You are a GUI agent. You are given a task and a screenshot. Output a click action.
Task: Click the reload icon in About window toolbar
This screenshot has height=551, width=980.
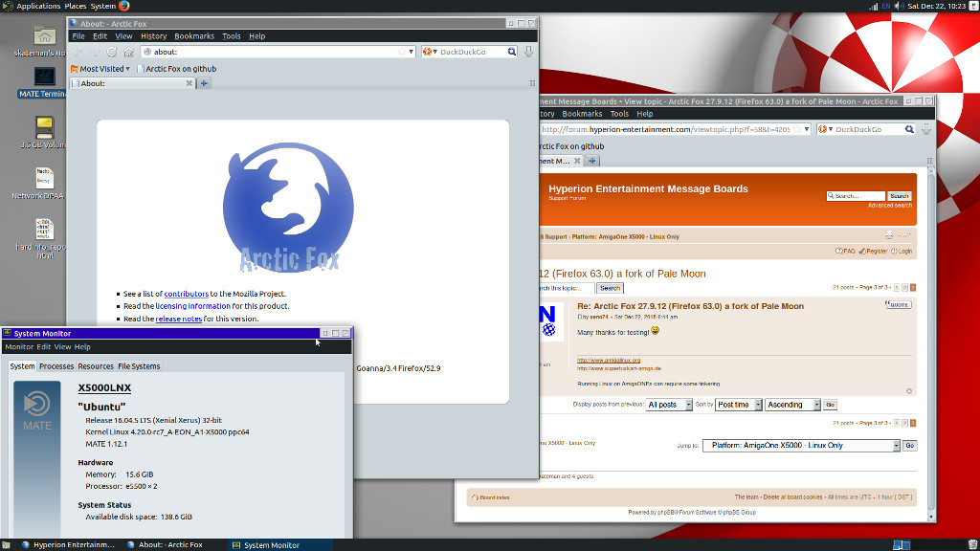click(x=111, y=52)
